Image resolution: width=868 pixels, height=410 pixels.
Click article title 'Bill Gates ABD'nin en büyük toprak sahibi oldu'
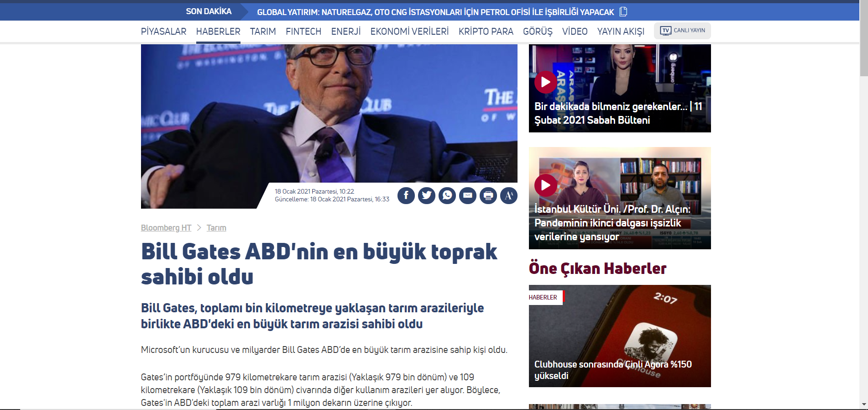coord(319,264)
